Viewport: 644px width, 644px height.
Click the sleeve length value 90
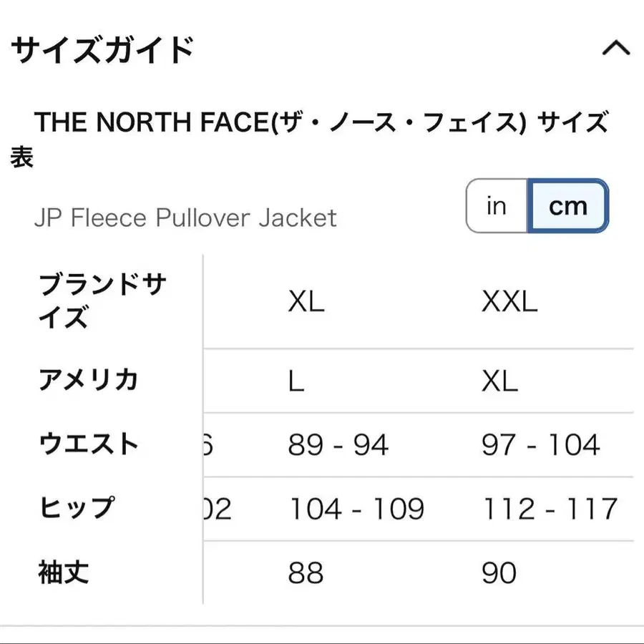[x=499, y=573]
